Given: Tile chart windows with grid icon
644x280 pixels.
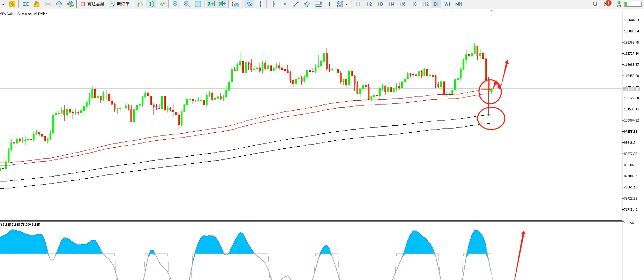Looking at the screenshot, I should tap(198, 4).
